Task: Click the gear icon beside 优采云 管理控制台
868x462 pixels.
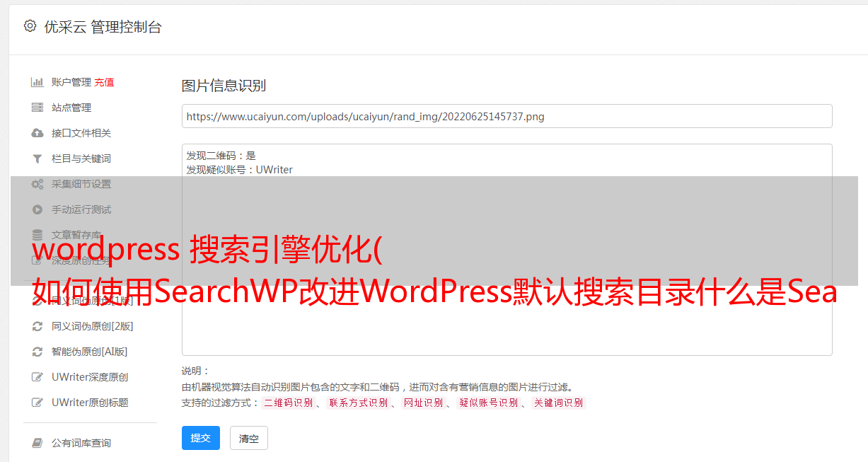Action: coord(30,26)
